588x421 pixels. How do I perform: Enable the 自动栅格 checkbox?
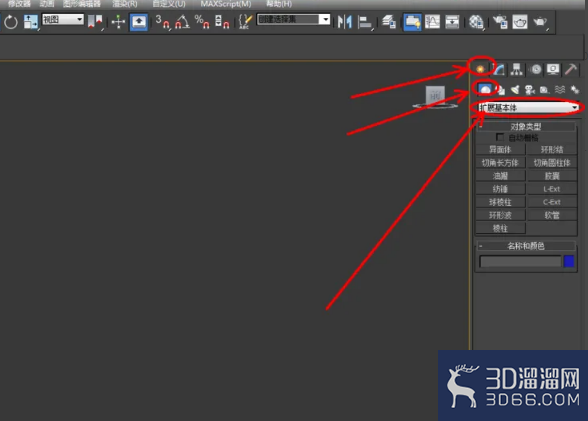(x=500, y=137)
